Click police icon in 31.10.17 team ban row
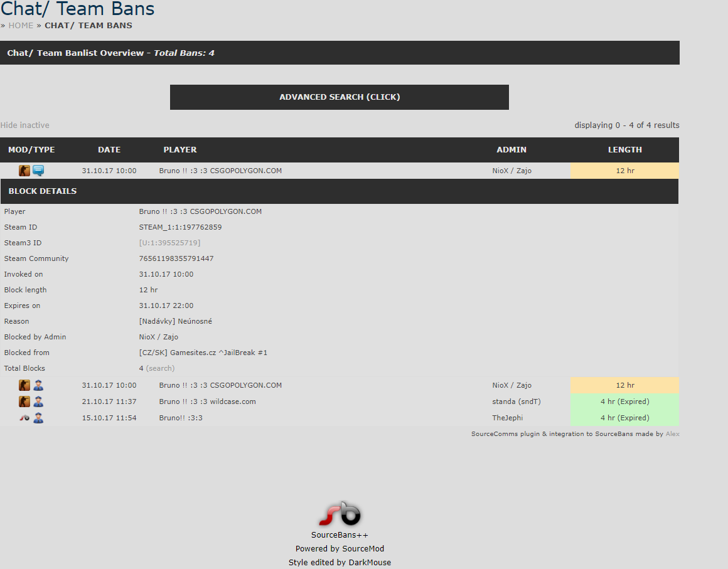Viewport: 728px width, 569px height. click(x=38, y=385)
